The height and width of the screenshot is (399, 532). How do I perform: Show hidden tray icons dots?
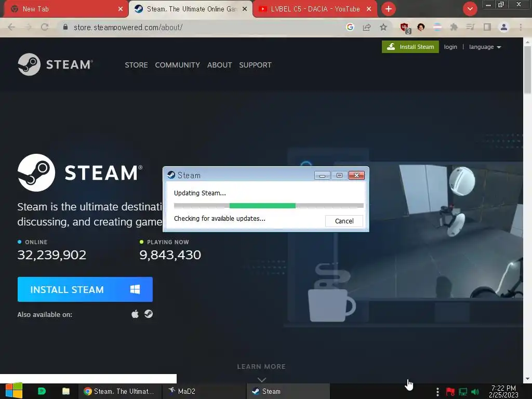[437, 392]
